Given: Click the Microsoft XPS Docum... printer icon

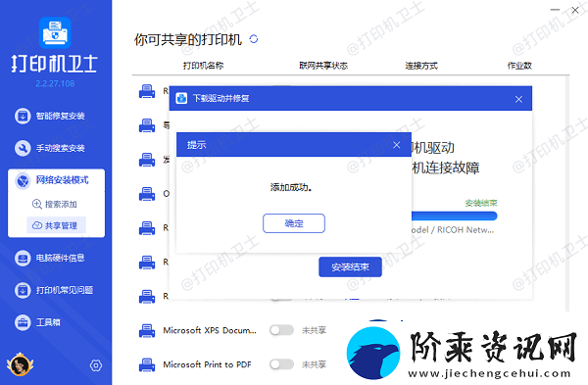Looking at the screenshot, I should coord(147,331).
